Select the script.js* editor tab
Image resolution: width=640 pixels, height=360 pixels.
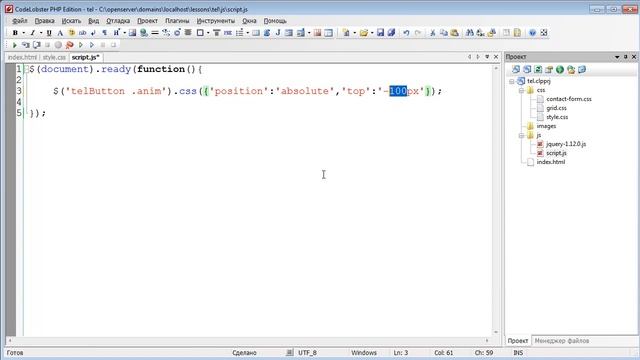point(86,58)
